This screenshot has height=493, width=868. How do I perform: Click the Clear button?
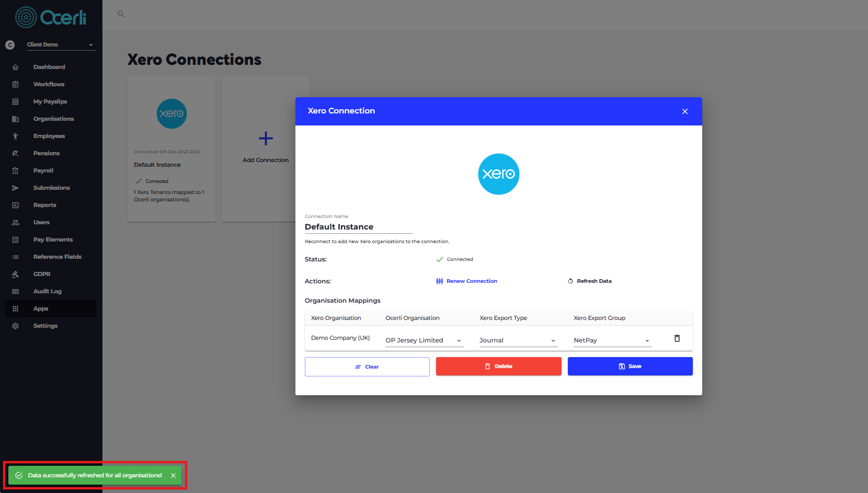[x=367, y=366]
